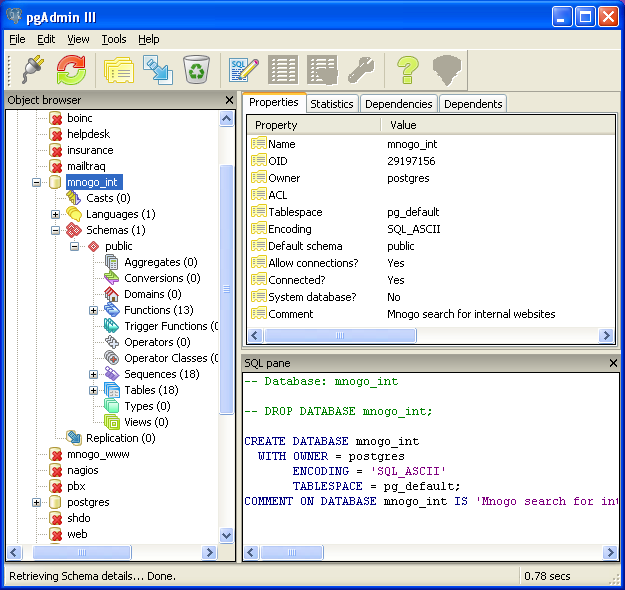
Task: Drop object with the trash bin icon
Action: click(196, 70)
